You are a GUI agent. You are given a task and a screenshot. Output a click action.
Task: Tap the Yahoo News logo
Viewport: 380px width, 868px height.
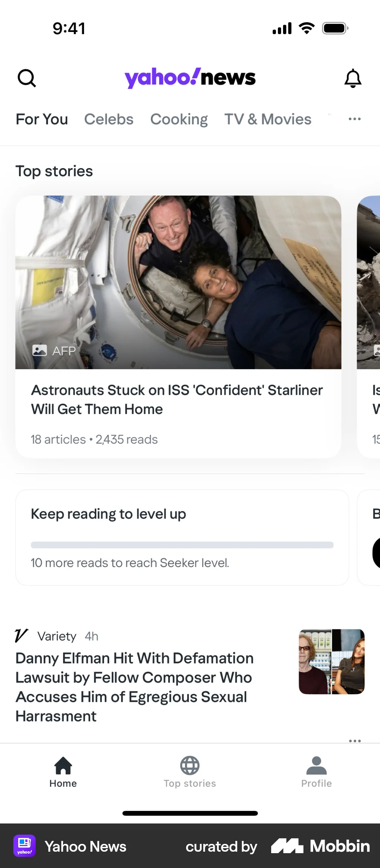(190, 77)
